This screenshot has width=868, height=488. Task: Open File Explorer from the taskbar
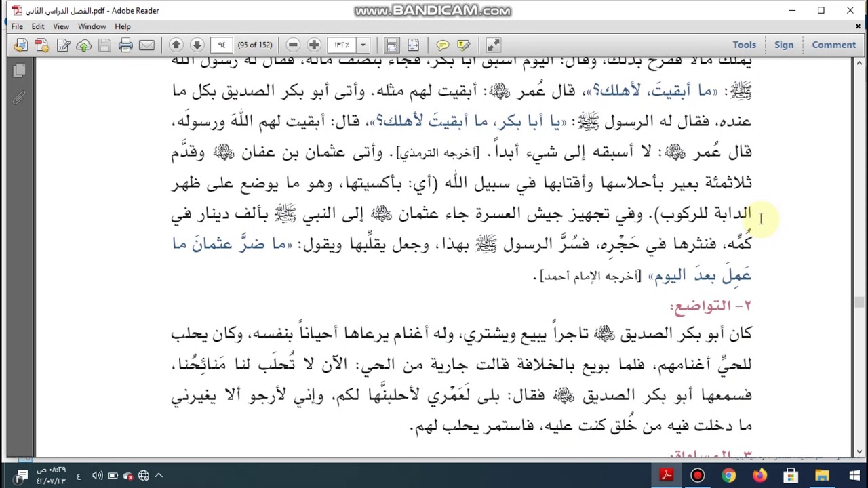(x=822, y=476)
